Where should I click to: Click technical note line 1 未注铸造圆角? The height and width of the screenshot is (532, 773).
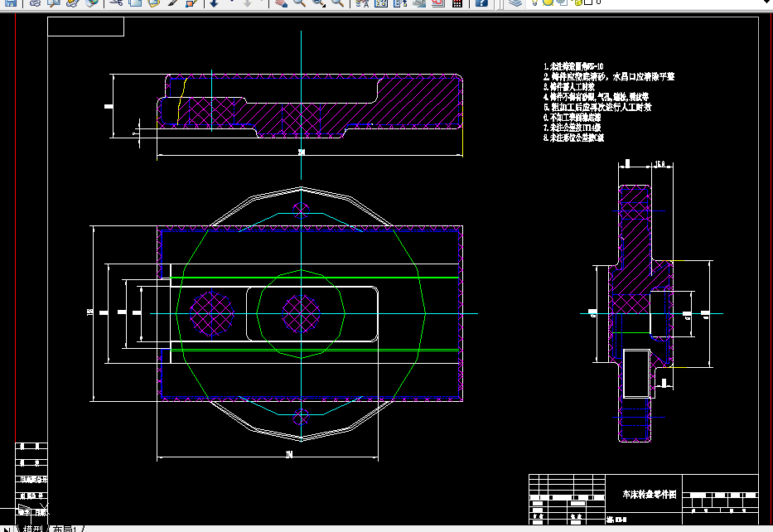click(574, 66)
